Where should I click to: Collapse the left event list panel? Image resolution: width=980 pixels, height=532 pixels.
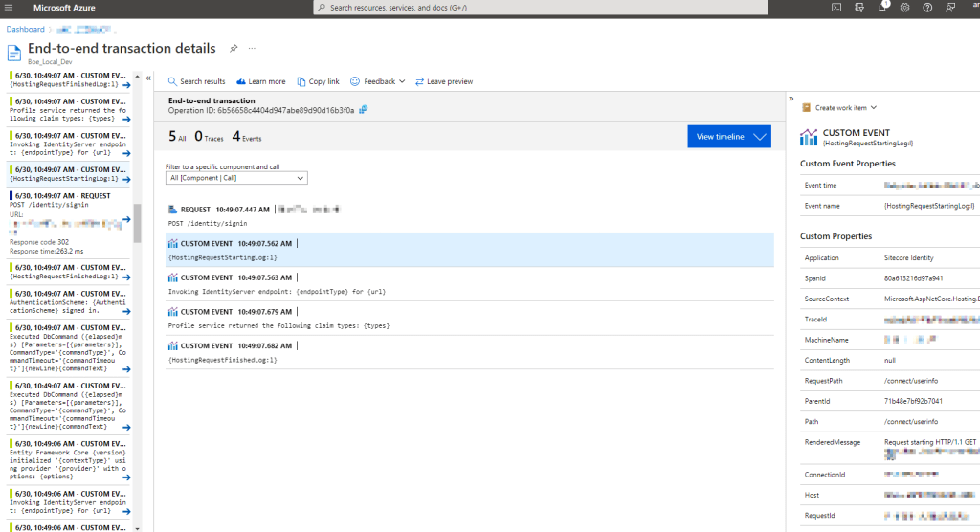click(148, 77)
